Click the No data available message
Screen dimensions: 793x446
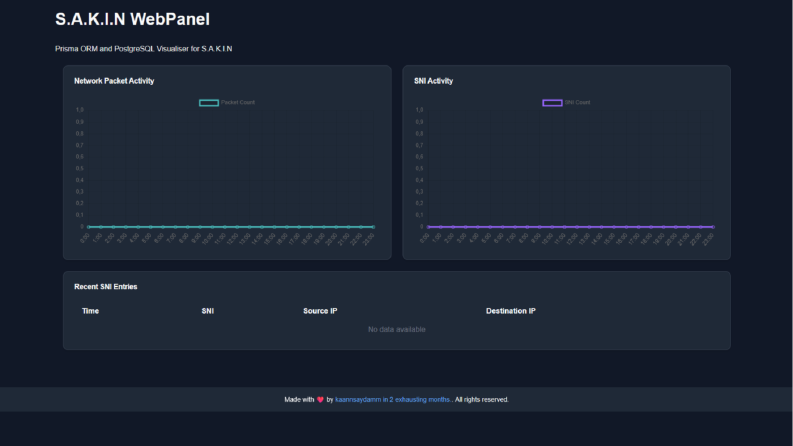coord(396,329)
